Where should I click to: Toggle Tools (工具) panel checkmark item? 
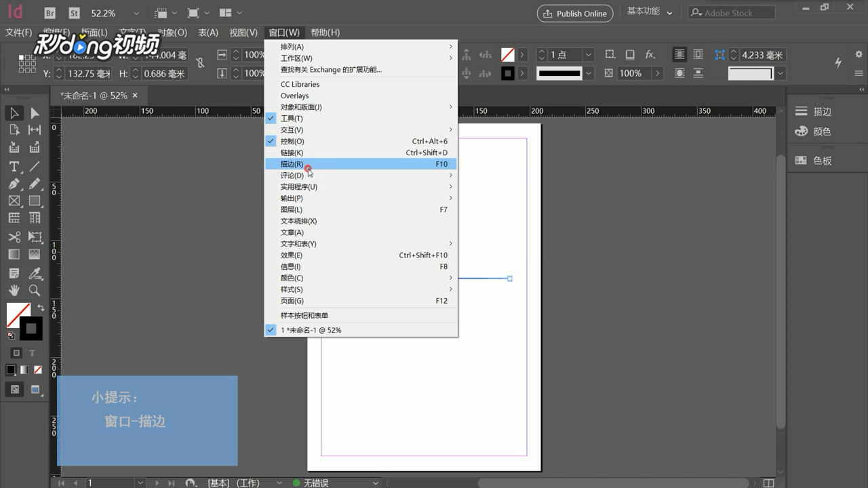[361, 119]
